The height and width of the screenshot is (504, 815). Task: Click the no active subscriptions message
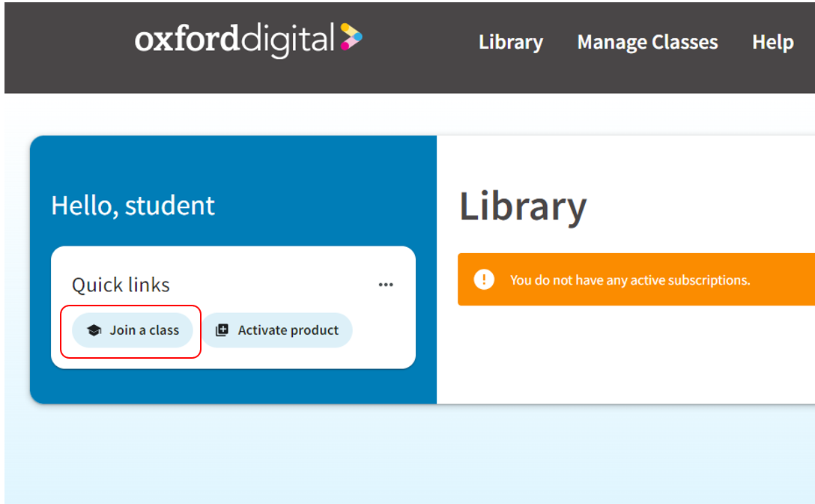[629, 280]
